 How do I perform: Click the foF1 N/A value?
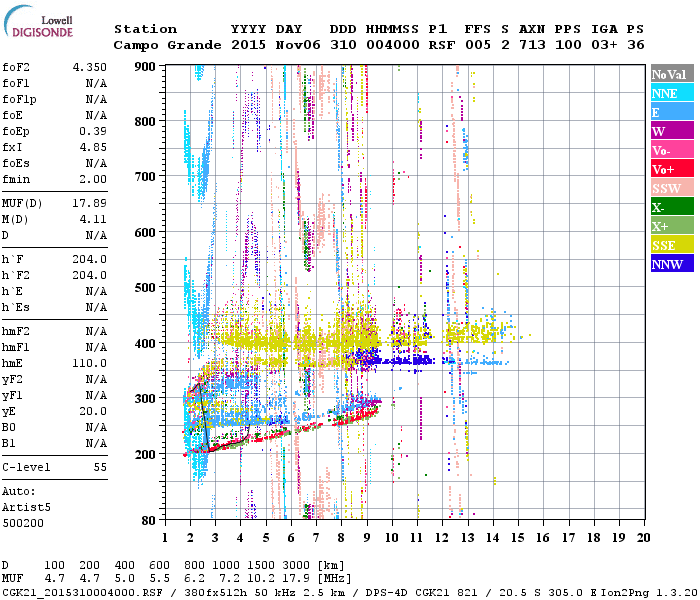96,83
